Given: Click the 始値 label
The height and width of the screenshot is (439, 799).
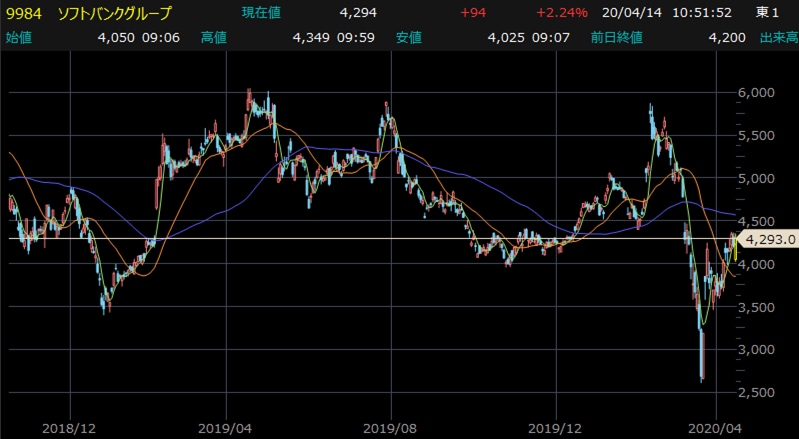Looking at the screenshot, I should (x=19, y=38).
